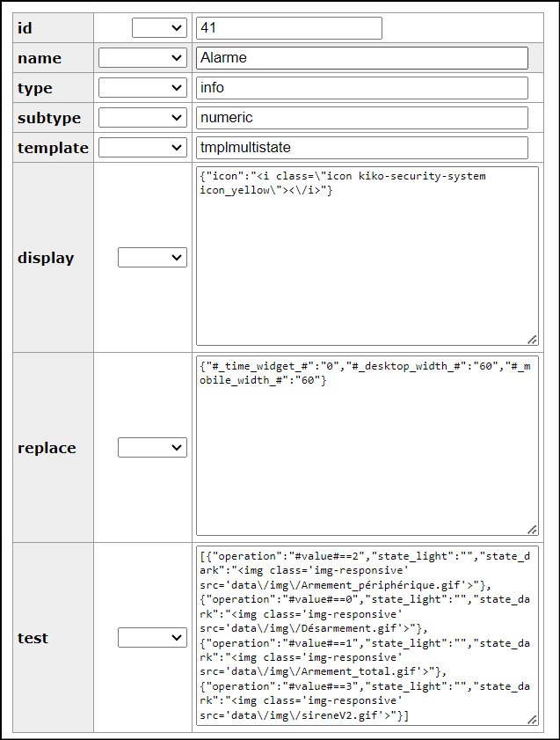This screenshot has width=560, height=740.
Task: Open the replace row dropdown
Action: click(152, 447)
